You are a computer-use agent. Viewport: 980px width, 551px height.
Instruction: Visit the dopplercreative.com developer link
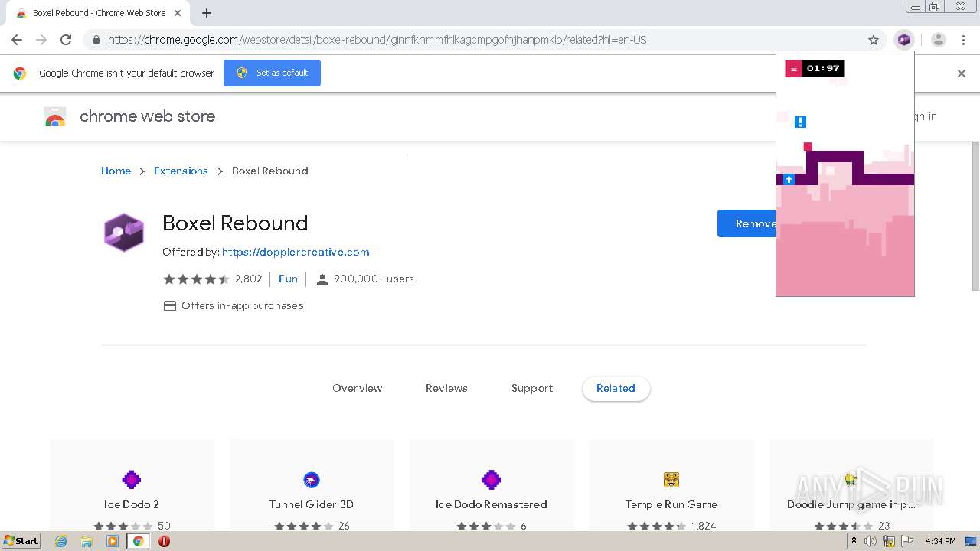(296, 252)
